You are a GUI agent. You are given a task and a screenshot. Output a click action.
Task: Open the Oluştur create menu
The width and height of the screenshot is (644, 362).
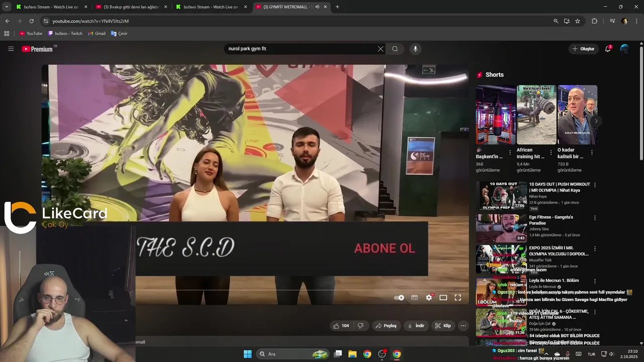(x=584, y=49)
